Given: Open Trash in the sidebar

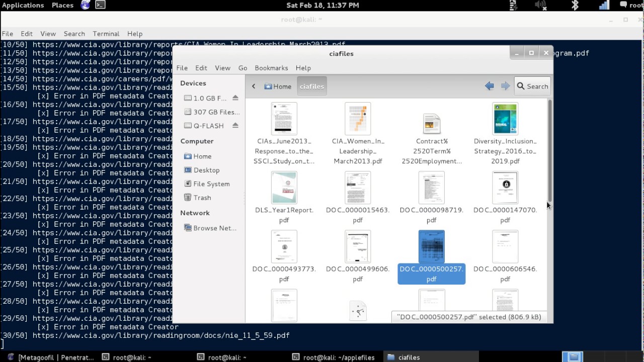Looking at the screenshot, I should 197,198.
